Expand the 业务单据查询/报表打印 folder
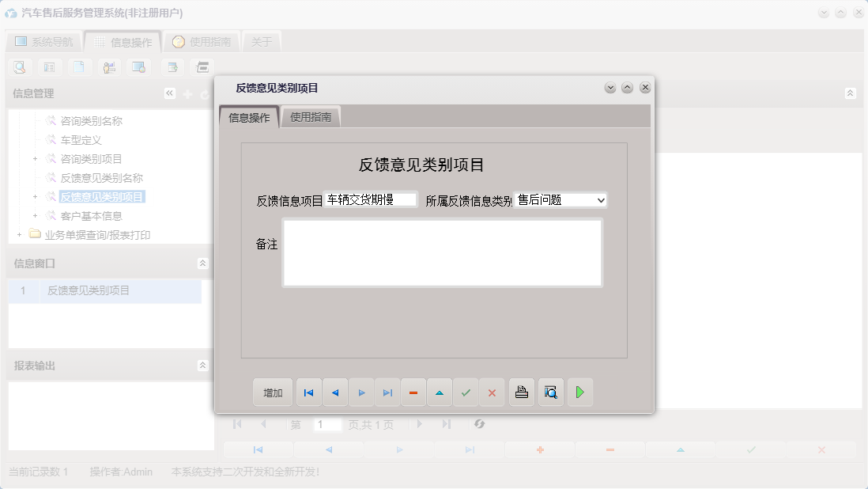Screen dimensions: 868x489 pos(18,234)
